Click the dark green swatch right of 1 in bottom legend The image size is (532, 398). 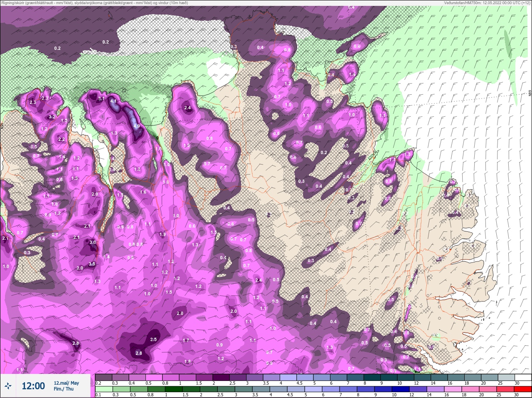(x=174, y=389)
